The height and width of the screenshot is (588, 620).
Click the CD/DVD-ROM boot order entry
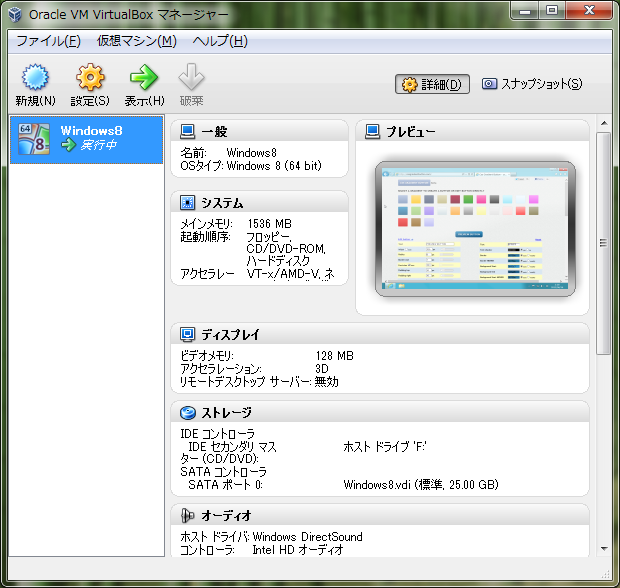tap(286, 249)
